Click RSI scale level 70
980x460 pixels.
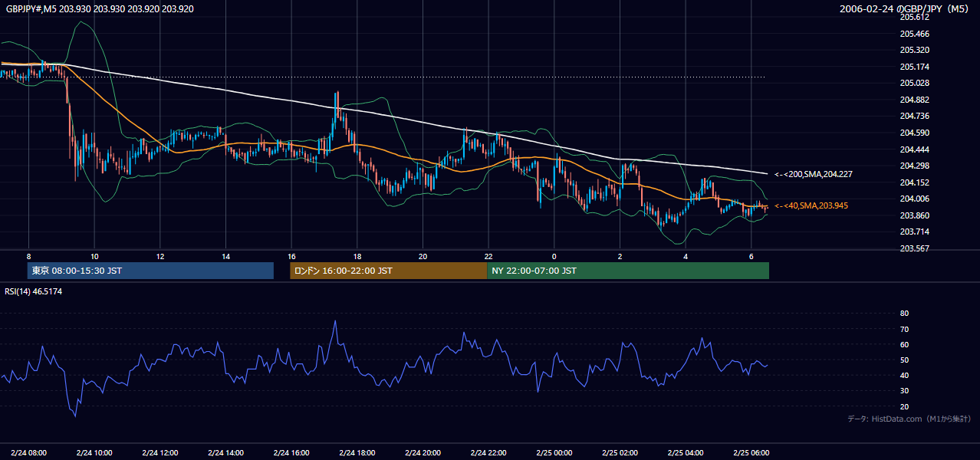point(904,329)
